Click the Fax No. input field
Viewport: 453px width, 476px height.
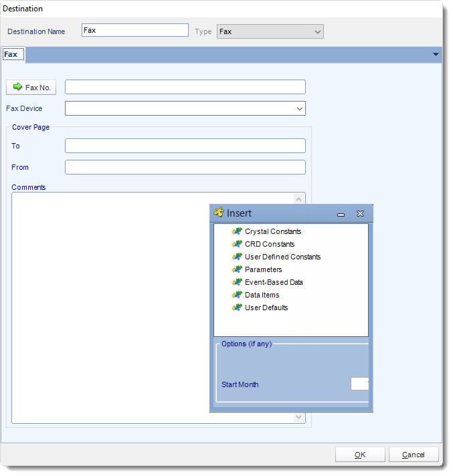point(185,87)
